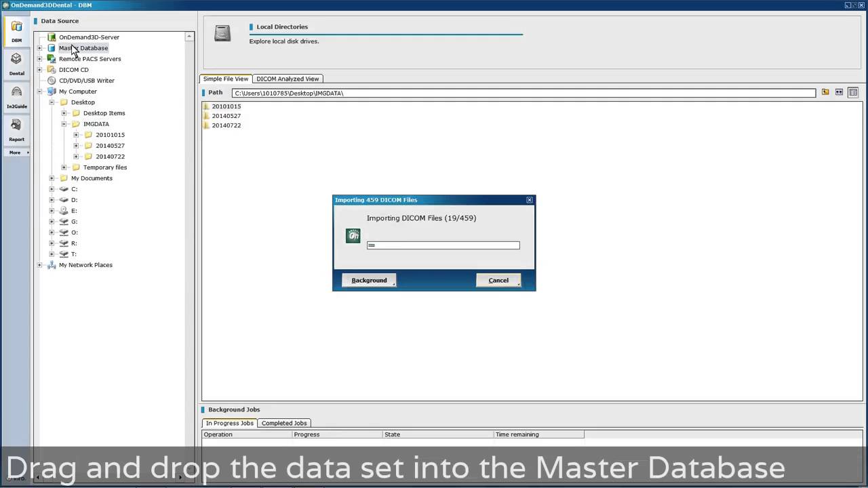
Task: Open the Dental module icon
Action: (16, 64)
